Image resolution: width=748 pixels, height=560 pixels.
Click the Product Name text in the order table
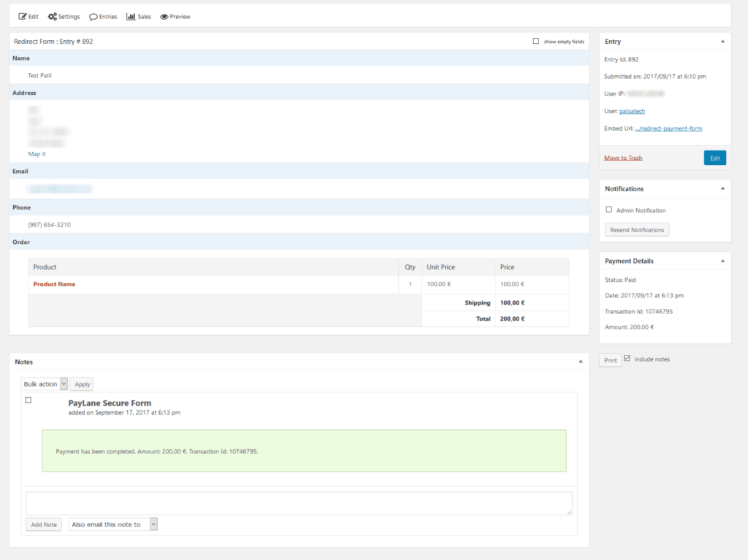pos(54,284)
